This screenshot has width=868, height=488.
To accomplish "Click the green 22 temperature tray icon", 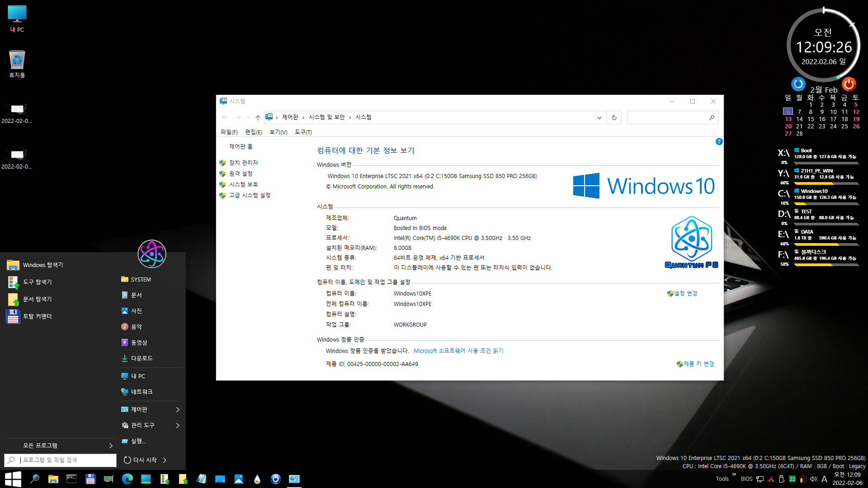I will 792,479.
